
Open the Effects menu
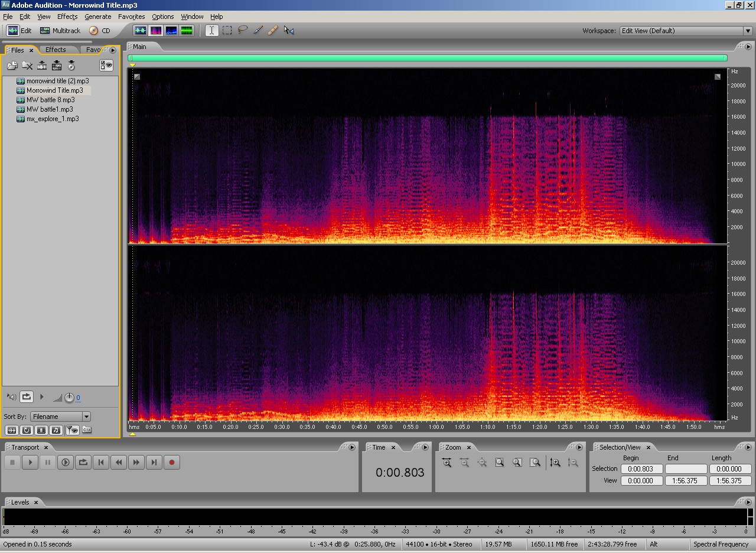click(67, 17)
